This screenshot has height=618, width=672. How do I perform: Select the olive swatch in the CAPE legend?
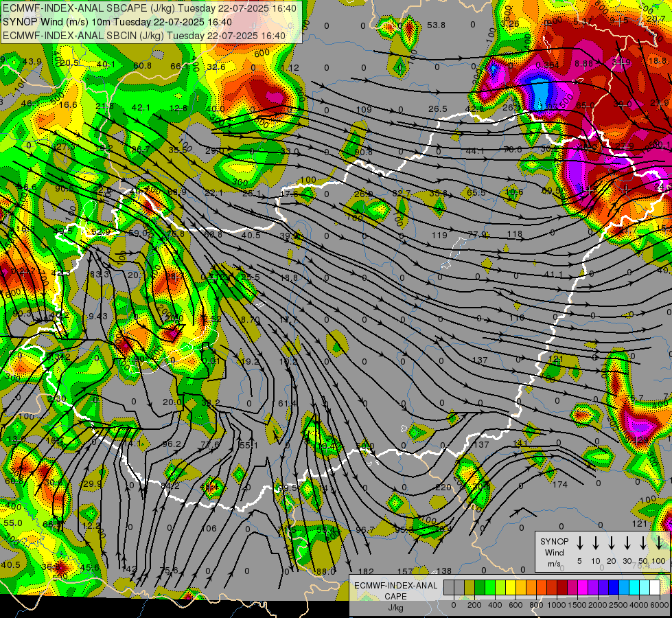coord(470,587)
